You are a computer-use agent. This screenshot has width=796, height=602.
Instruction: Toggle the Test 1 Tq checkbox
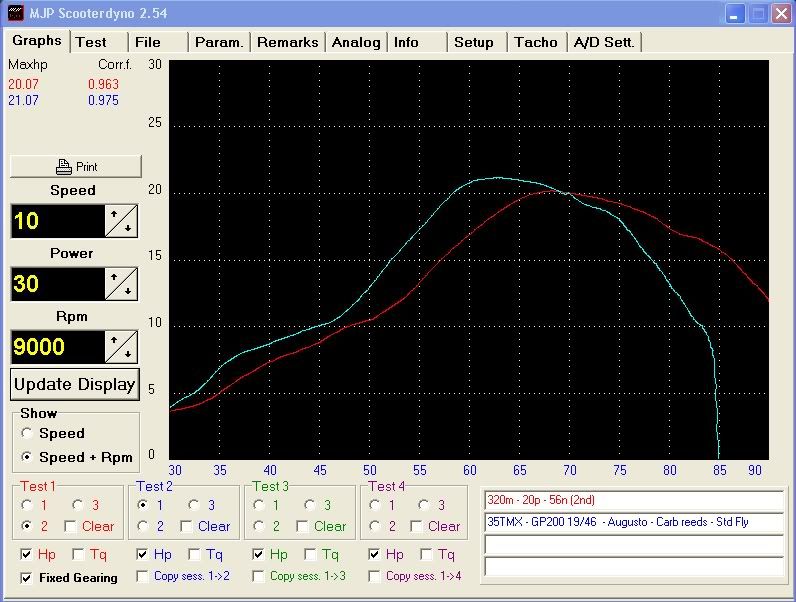pos(79,554)
